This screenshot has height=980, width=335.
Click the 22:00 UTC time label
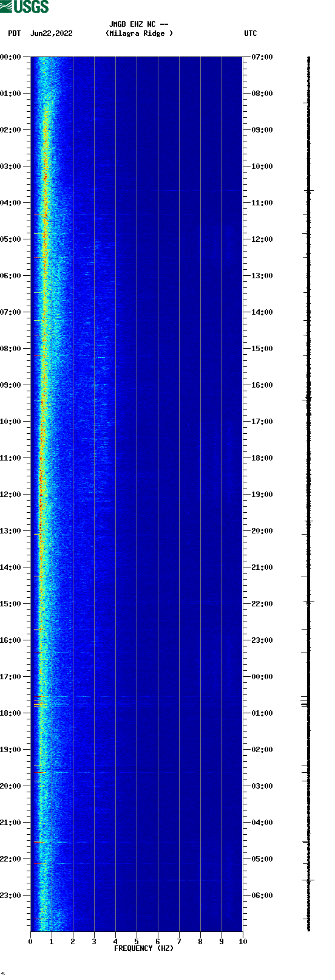point(262,604)
